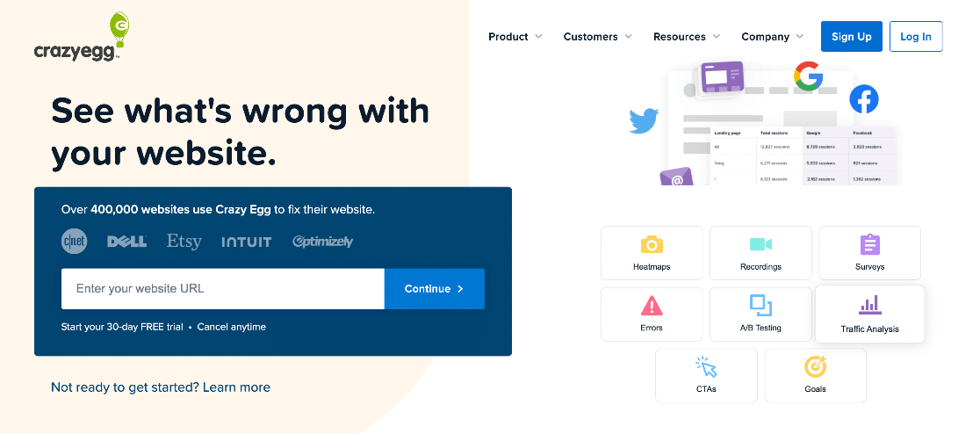Viewport: 980px width, 434px height.
Task: Open the A/B Testing icon tile
Action: pos(760,306)
